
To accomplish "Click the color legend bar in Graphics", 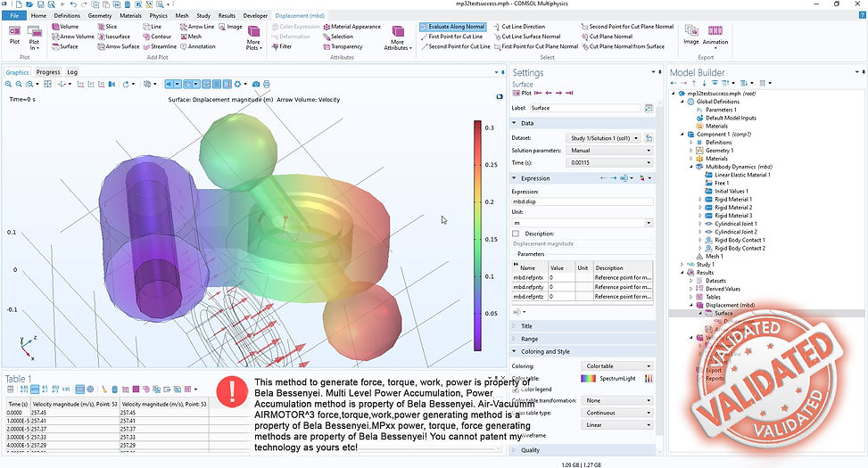I will pos(477,235).
